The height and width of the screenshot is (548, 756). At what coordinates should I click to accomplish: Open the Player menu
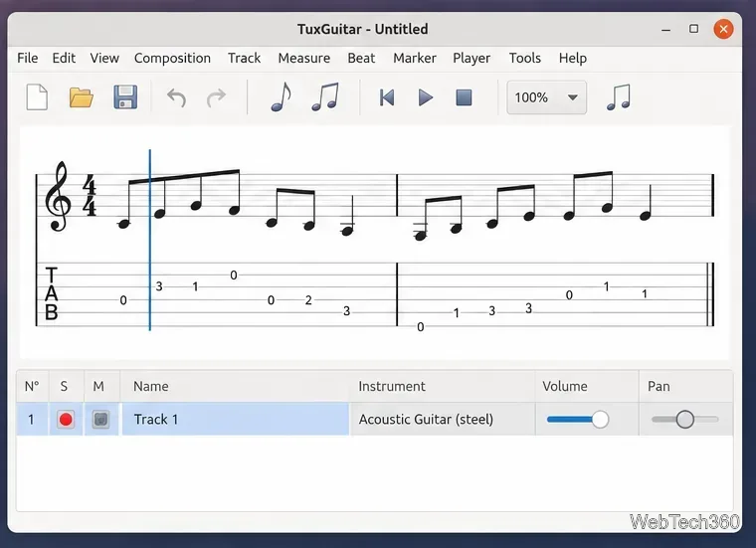click(x=472, y=58)
